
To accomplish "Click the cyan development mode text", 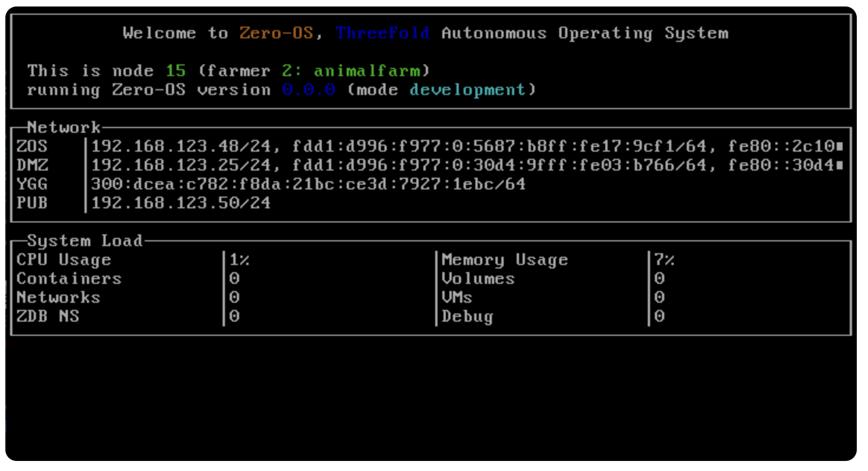I will pyautogui.click(x=467, y=90).
